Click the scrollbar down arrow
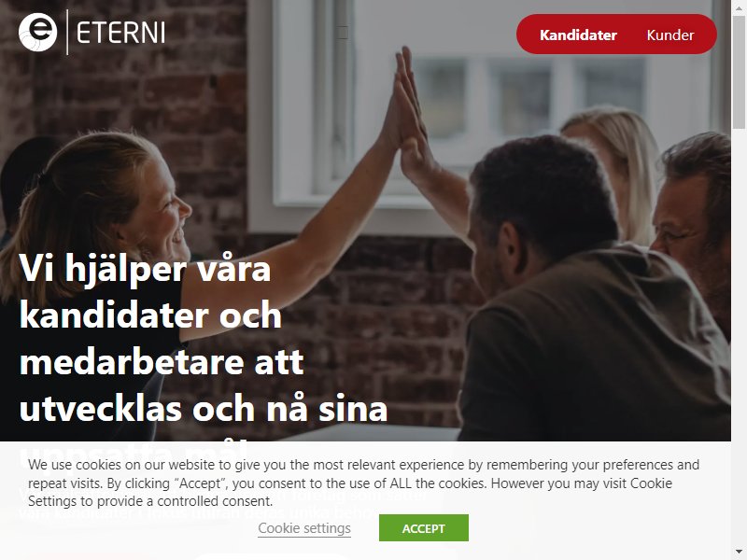The image size is (747, 560). pyautogui.click(x=739, y=553)
